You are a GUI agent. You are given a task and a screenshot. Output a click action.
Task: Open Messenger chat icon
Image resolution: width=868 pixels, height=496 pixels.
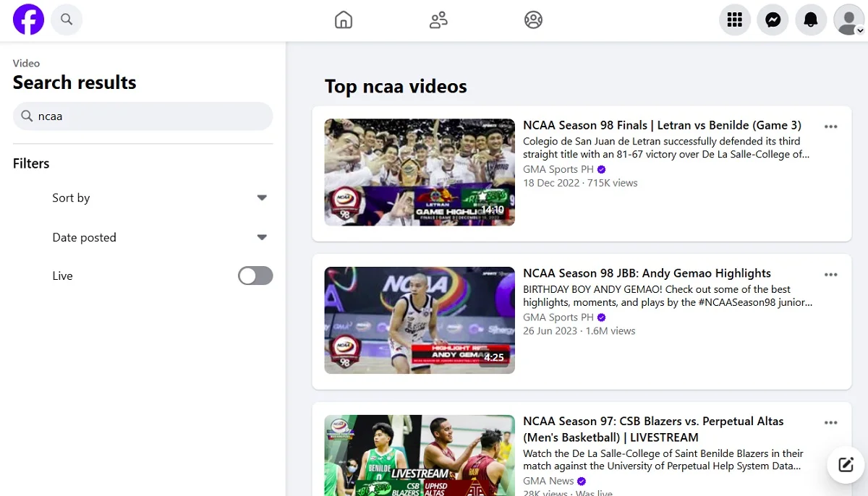(773, 20)
